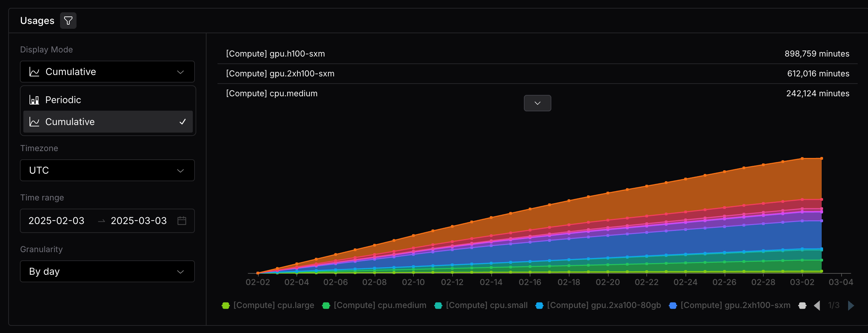Toggle cpu.small legend series

pyautogui.click(x=481, y=305)
